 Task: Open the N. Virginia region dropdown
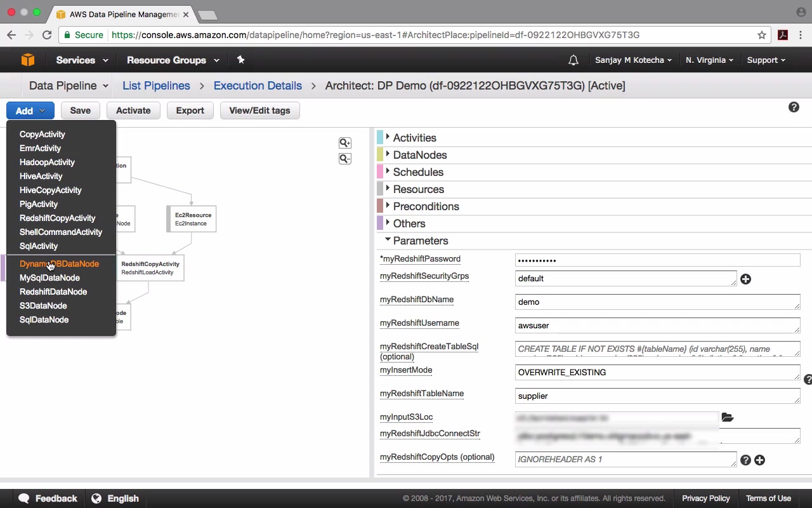coord(710,60)
